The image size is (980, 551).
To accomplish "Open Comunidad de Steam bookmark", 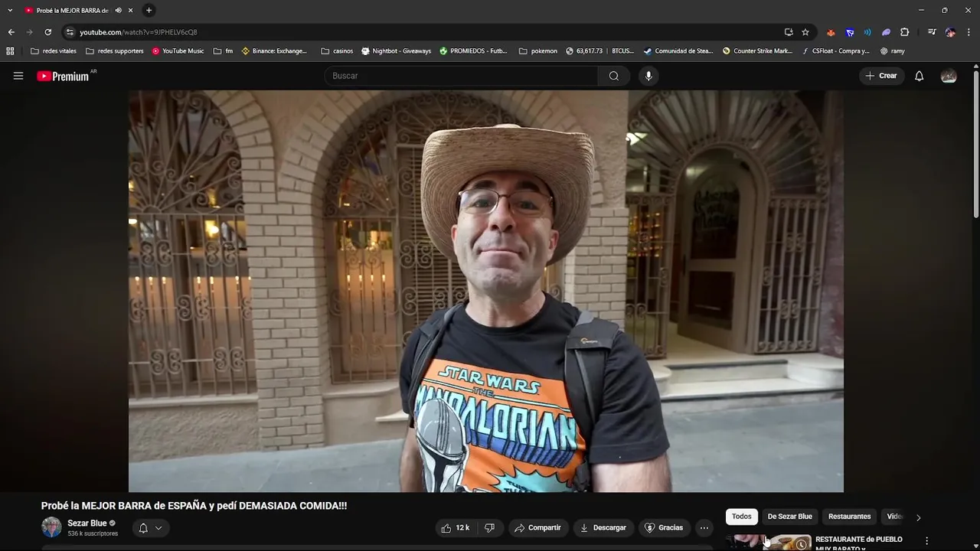I will tap(678, 51).
